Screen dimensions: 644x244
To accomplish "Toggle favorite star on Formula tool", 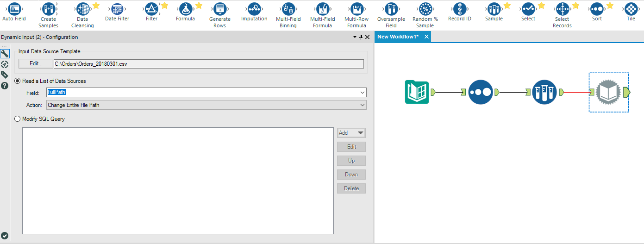I will point(199,6).
